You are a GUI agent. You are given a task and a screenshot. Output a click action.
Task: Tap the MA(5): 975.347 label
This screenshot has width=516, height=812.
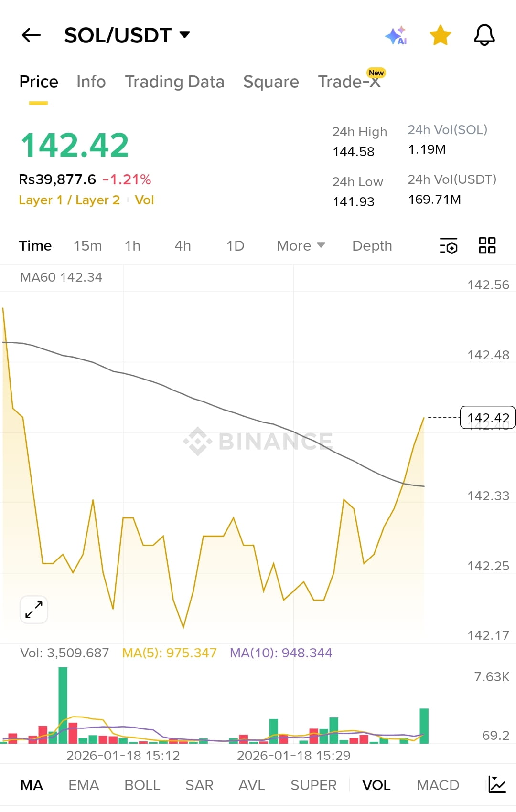tap(170, 653)
